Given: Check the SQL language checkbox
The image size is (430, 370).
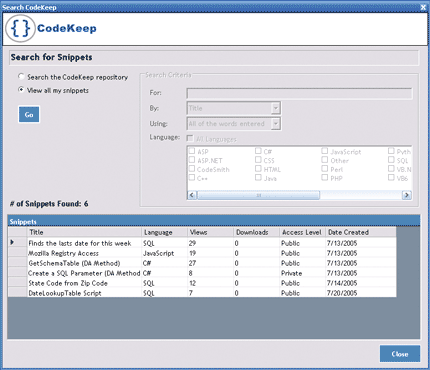Looking at the screenshot, I should (x=391, y=160).
